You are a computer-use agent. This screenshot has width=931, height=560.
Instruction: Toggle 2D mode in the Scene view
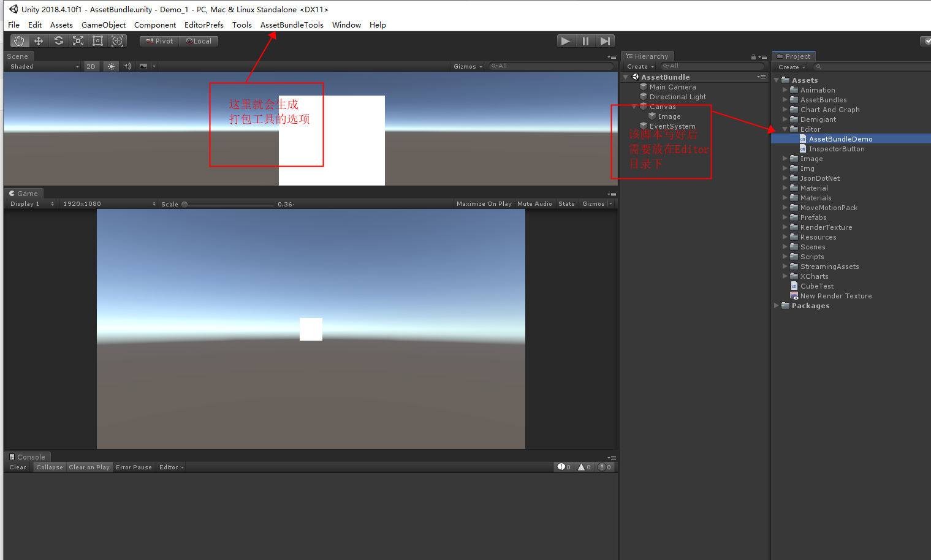(x=91, y=66)
